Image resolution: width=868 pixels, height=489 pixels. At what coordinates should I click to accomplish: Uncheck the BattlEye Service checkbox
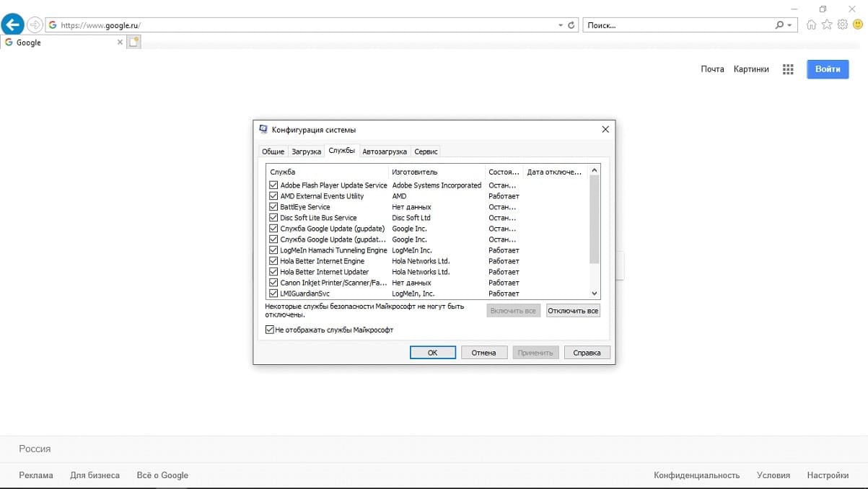(273, 207)
